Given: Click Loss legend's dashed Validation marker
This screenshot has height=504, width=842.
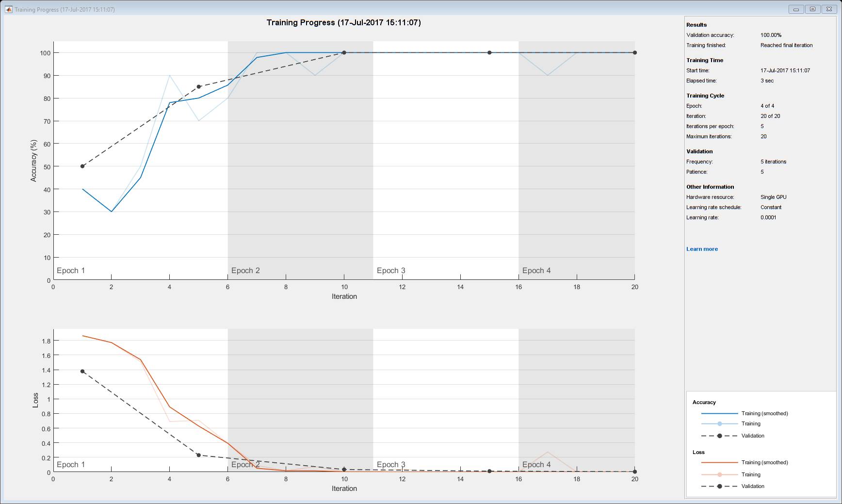Looking at the screenshot, I should point(719,486).
